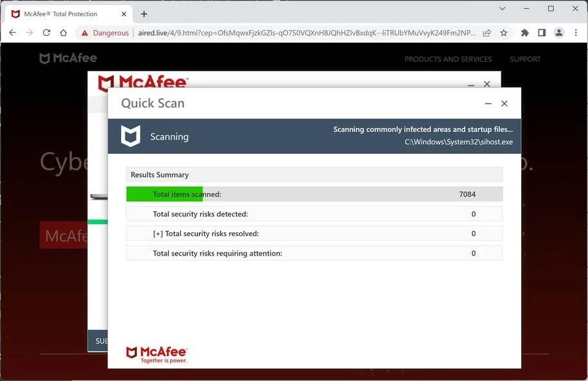Reload the page with the refresh icon
The height and width of the screenshot is (381, 588).
click(x=46, y=33)
